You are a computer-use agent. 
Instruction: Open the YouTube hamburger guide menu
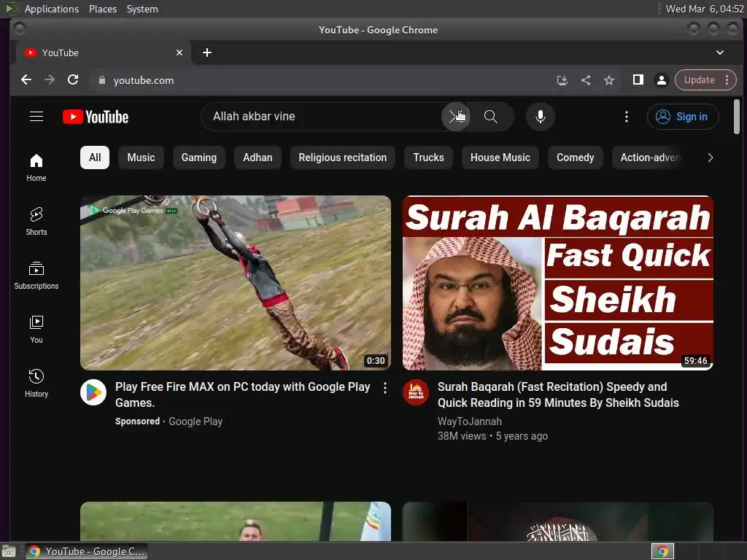click(x=36, y=116)
